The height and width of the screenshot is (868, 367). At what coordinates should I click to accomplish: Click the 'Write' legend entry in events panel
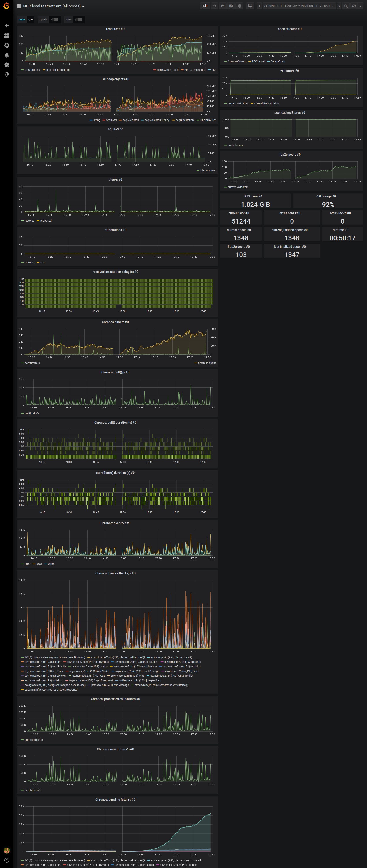[x=51, y=564]
